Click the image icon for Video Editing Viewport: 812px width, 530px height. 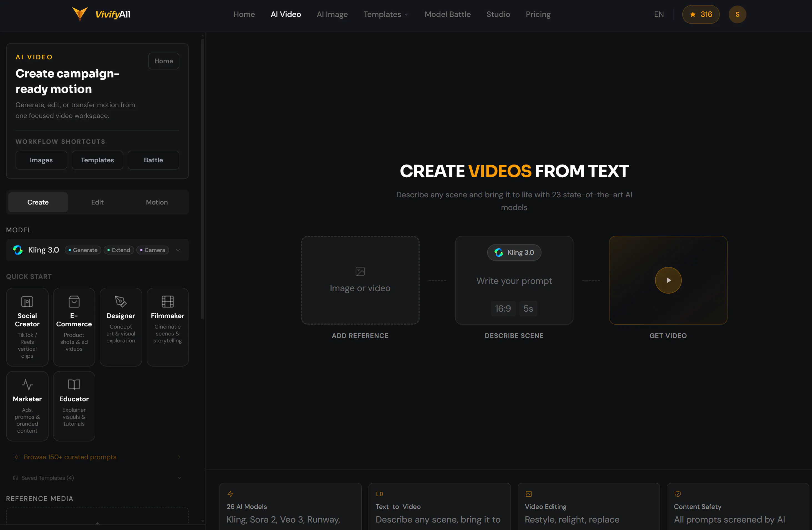click(x=528, y=494)
